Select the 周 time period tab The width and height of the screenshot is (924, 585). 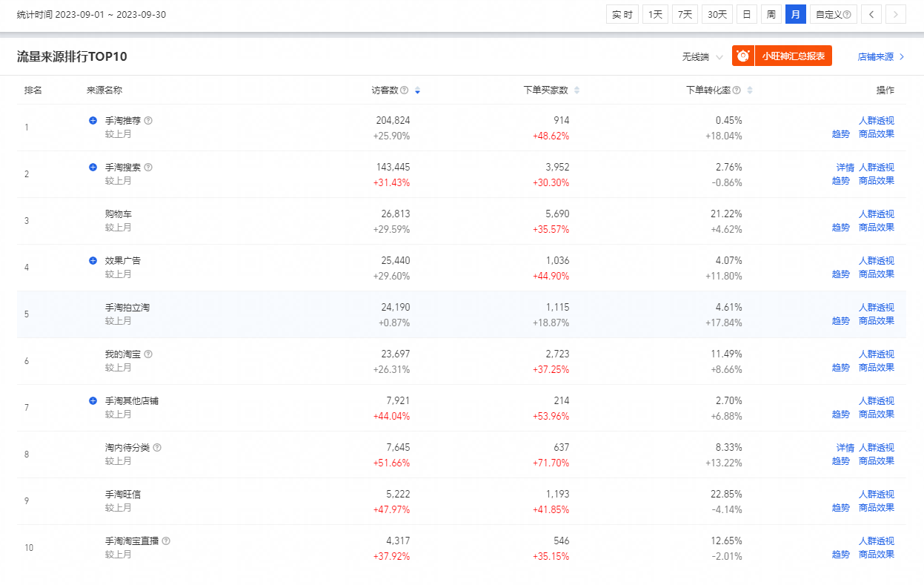click(771, 14)
